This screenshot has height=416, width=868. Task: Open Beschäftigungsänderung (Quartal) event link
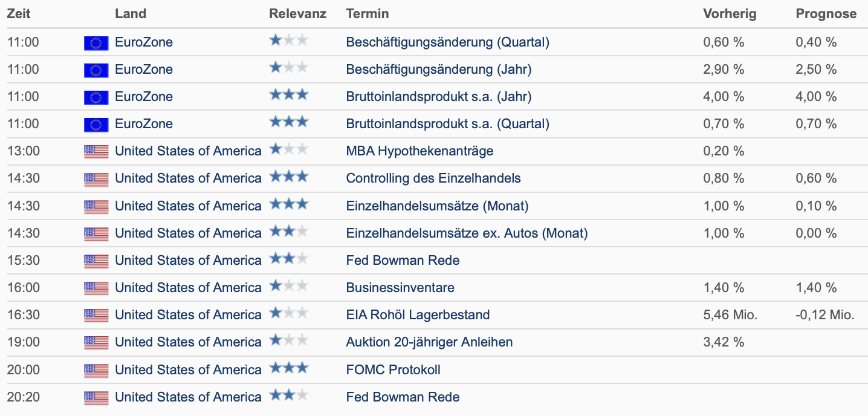(x=447, y=42)
